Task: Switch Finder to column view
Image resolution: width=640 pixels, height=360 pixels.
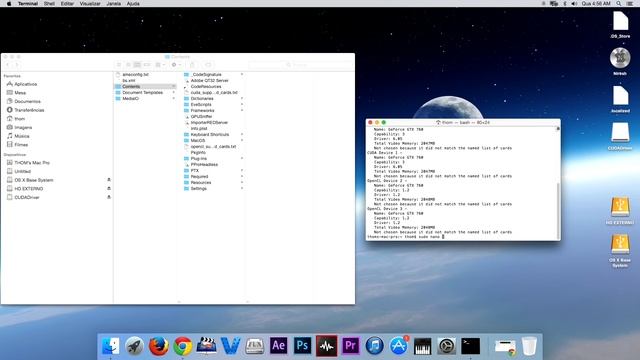Action: tap(138, 65)
